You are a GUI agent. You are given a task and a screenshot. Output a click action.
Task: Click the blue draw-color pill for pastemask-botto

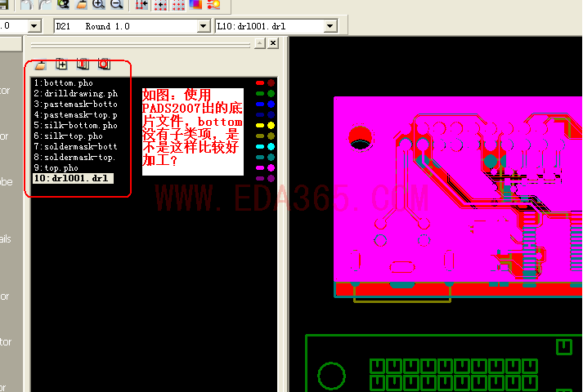pos(260,105)
